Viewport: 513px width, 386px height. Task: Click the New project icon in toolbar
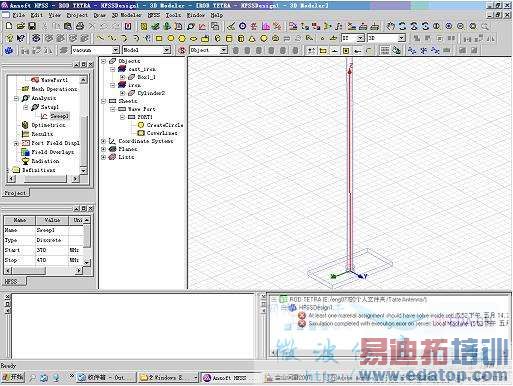(9, 26)
